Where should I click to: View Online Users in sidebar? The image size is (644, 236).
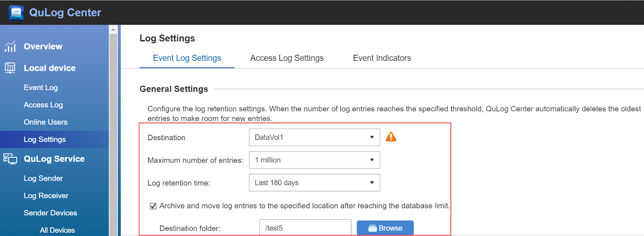[x=45, y=122]
